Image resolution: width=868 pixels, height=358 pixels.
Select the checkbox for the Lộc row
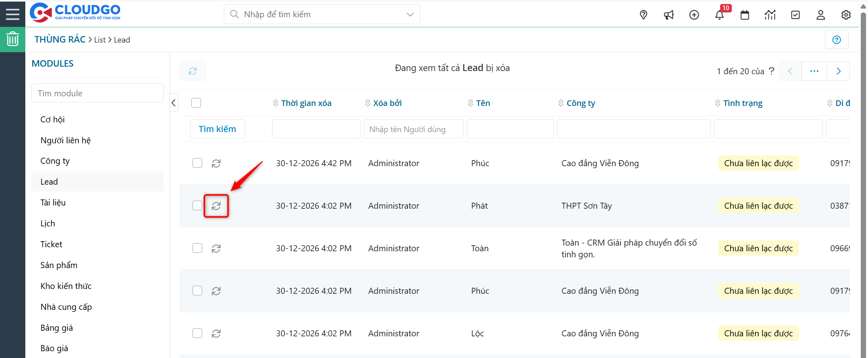point(197,333)
